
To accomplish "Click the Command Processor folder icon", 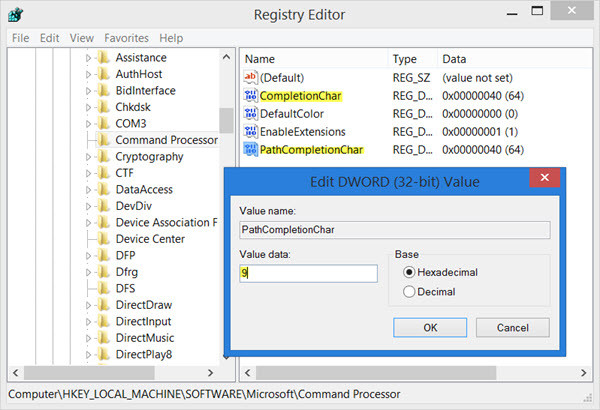I will (x=103, y=140).
